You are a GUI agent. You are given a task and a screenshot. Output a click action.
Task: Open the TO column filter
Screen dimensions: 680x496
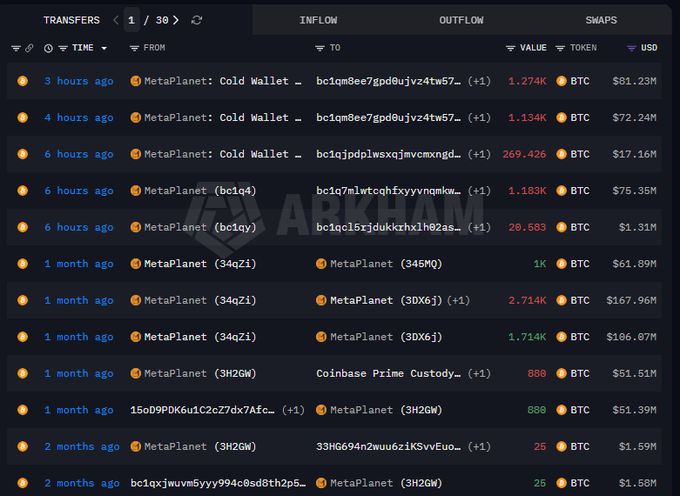[320, 48]
